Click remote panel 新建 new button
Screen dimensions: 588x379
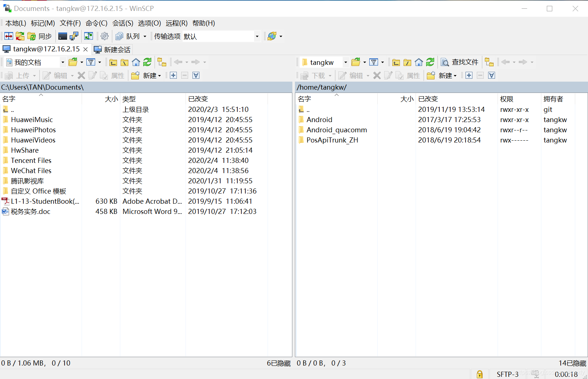pos(442,75)
